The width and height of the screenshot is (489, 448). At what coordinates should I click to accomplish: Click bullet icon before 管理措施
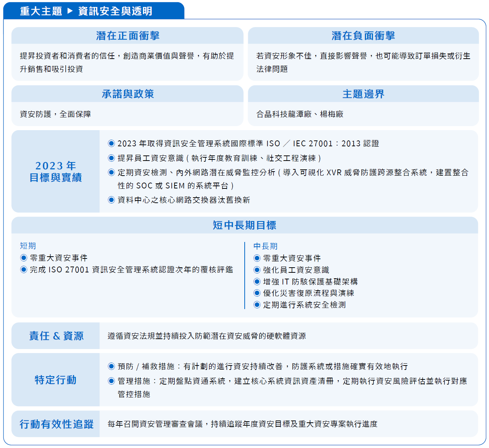pos(112,381)
